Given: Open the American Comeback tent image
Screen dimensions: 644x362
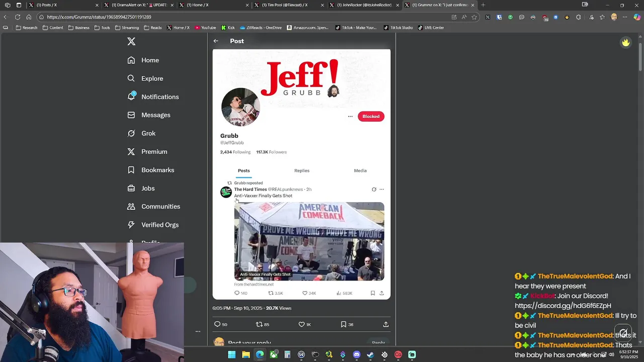Looking at the screenshot, I should pos(309,241).
